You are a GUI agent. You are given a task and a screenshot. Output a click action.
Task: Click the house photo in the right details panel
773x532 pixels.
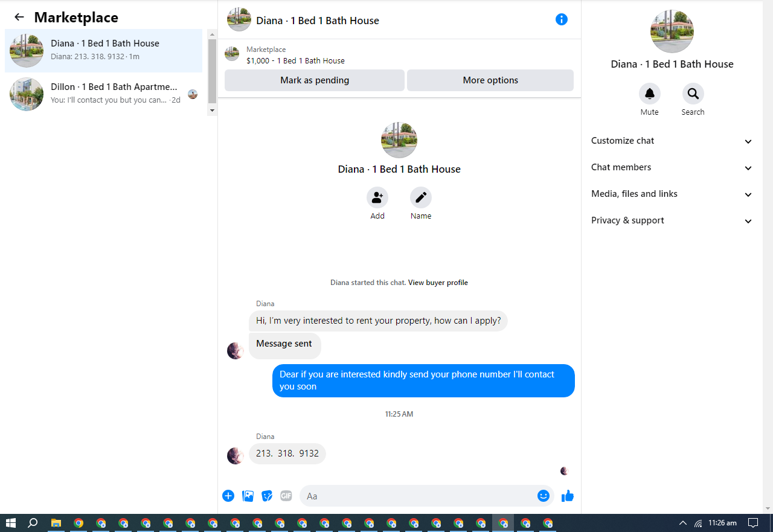(x=672, y=31)
